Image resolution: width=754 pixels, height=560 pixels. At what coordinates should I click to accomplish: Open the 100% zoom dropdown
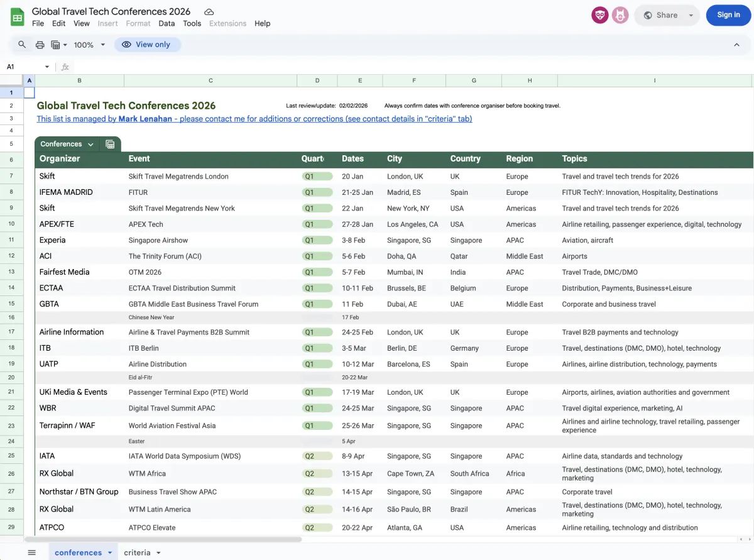89,45
